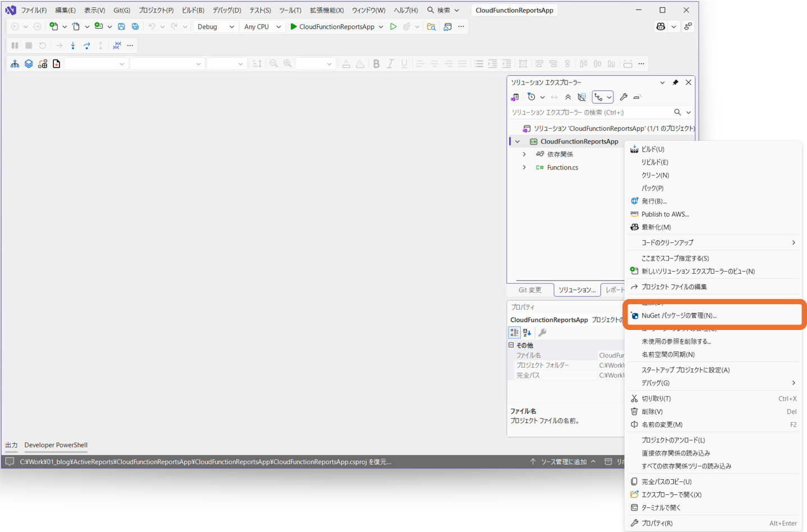Switch to the Git 変更 tab
The height and width of the screenshot is (532, 807).
coord(530,290)
